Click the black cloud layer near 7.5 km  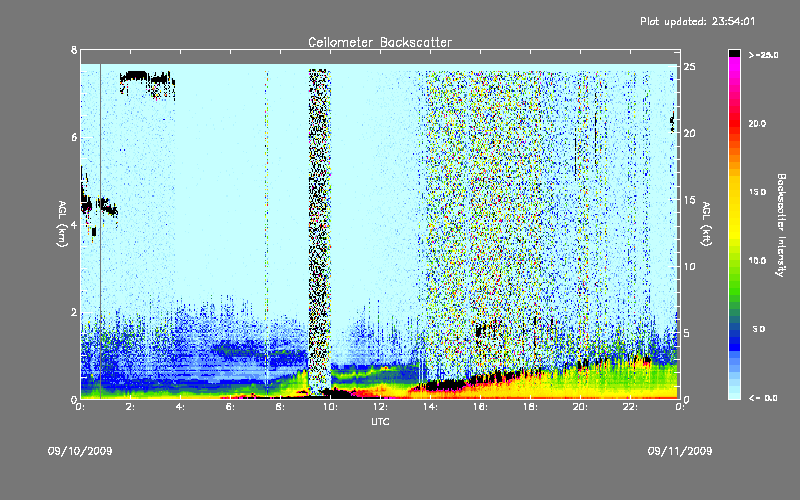(x=147, y=79)
